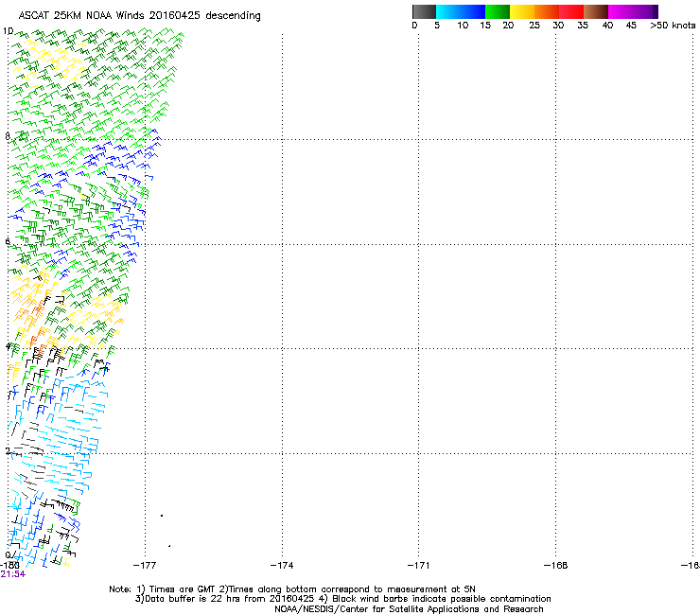Click the yellow 20-25 knots color band
This screenshot has height=615, width=700.
click(x=522, y=11)
